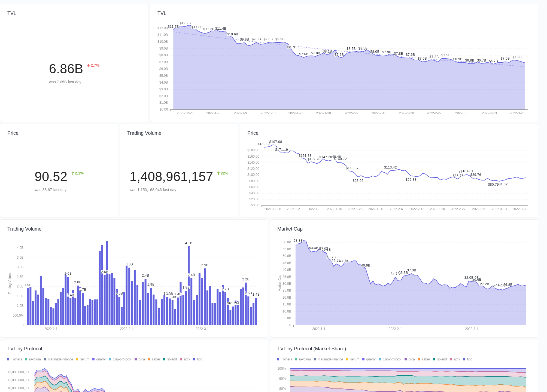547x392 pixels.
Task: Toggle the serum series in TVL by Protocol legend
Action: [84, 359]
